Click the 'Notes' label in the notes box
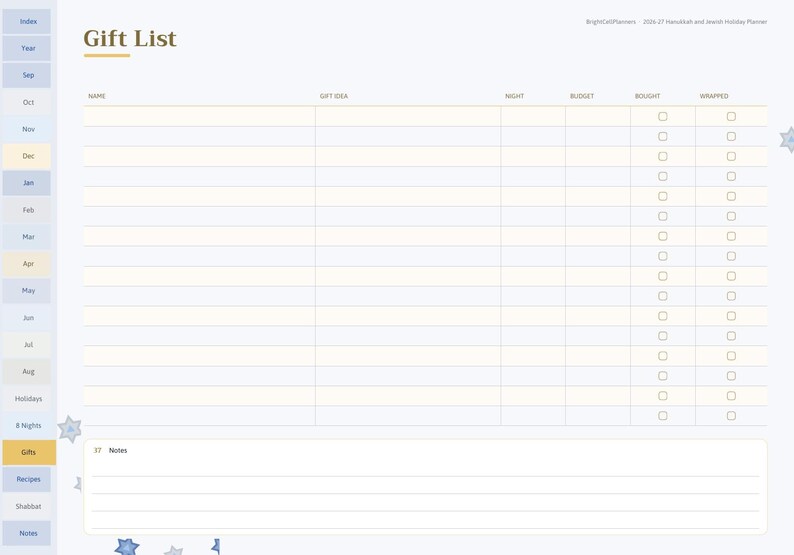The height and width of the screenshot is (555, 794). tap(118, 450)
